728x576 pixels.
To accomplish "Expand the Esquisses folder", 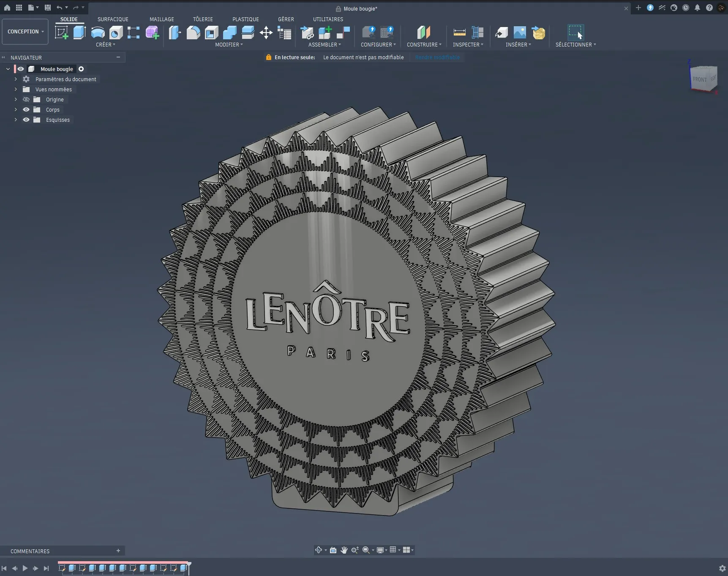I will (x=16, y=120).
